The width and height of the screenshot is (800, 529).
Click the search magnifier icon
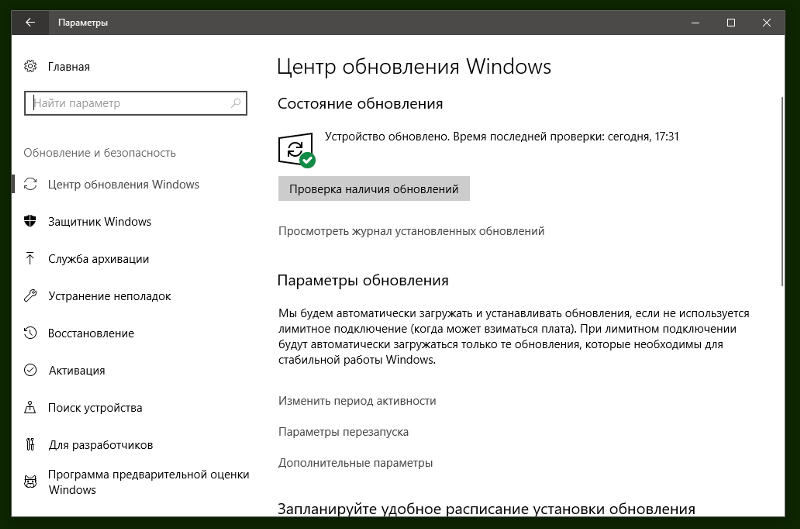(x=236, y=103)
